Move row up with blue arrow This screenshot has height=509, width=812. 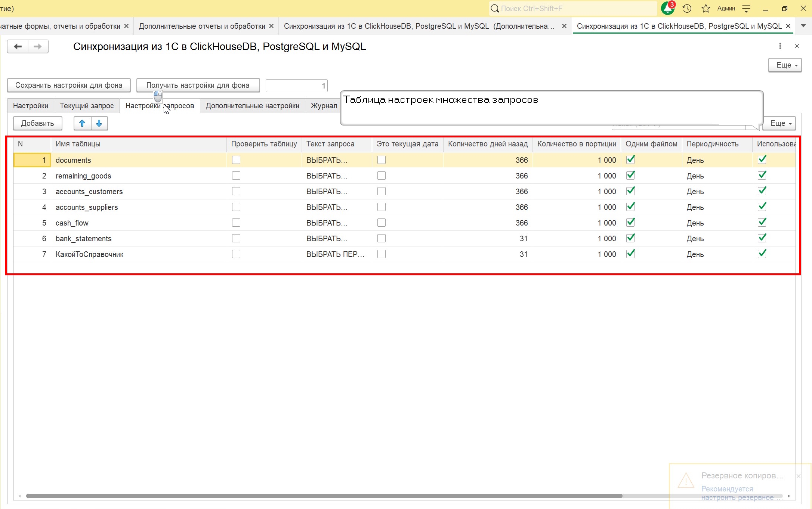[82, 123]
